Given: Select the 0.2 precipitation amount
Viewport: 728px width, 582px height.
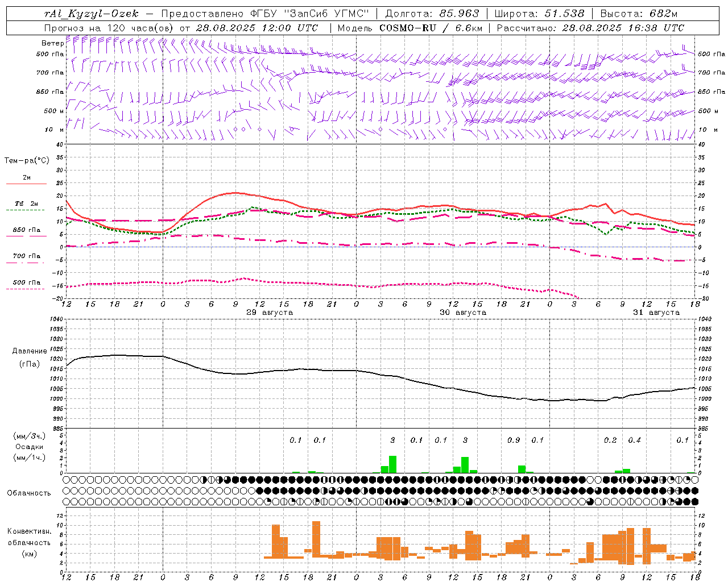Looking at the screenshot, I should (x=610, y=440).
